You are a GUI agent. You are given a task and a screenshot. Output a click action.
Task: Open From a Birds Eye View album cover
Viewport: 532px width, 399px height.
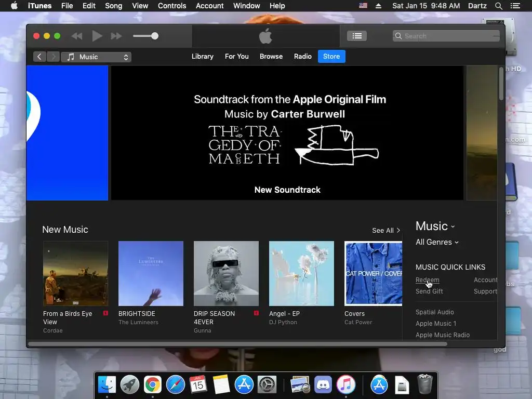pyautogui.click(x=76, y=273)
